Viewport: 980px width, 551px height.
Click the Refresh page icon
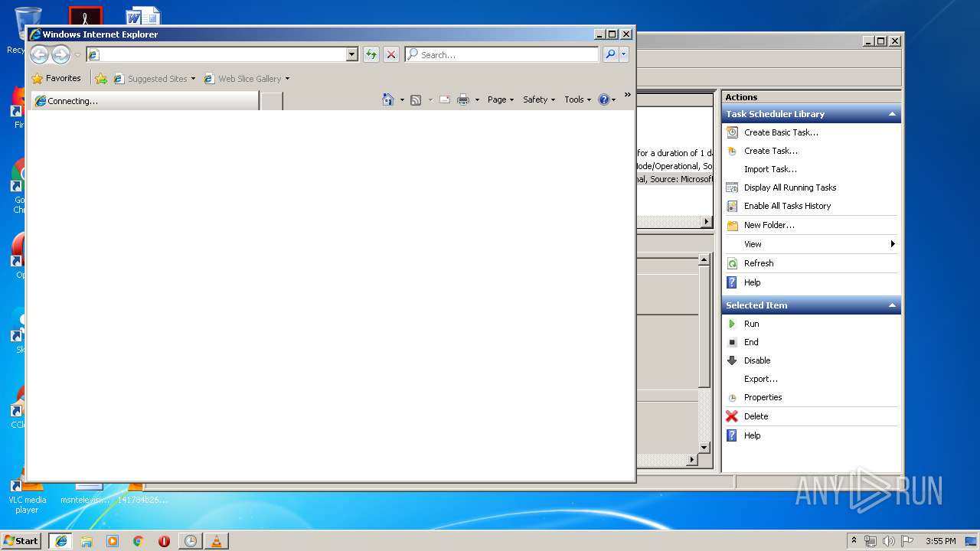pos(371,54)
